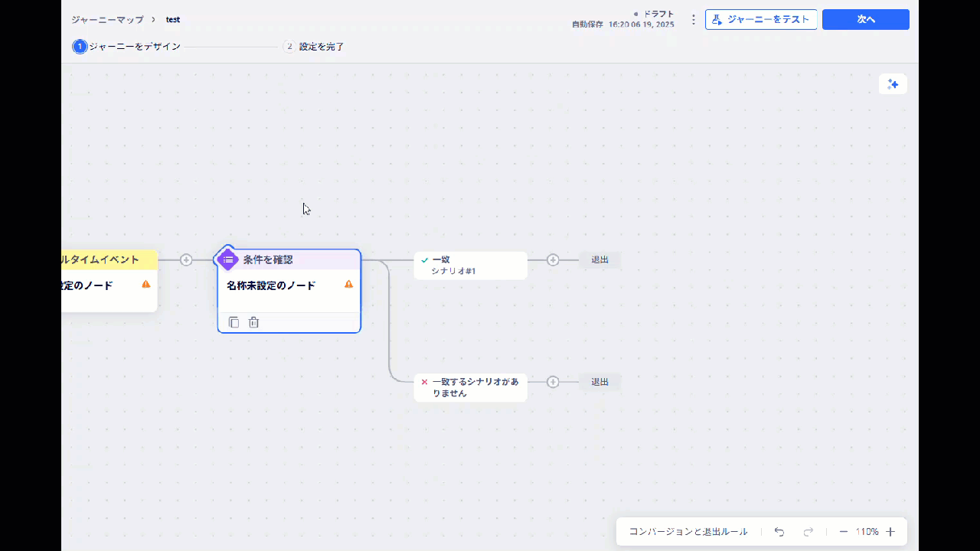Click the ジャーニーをテスト button
The image size is (980, 551).
pyautogui.click(x=761, y=19)
